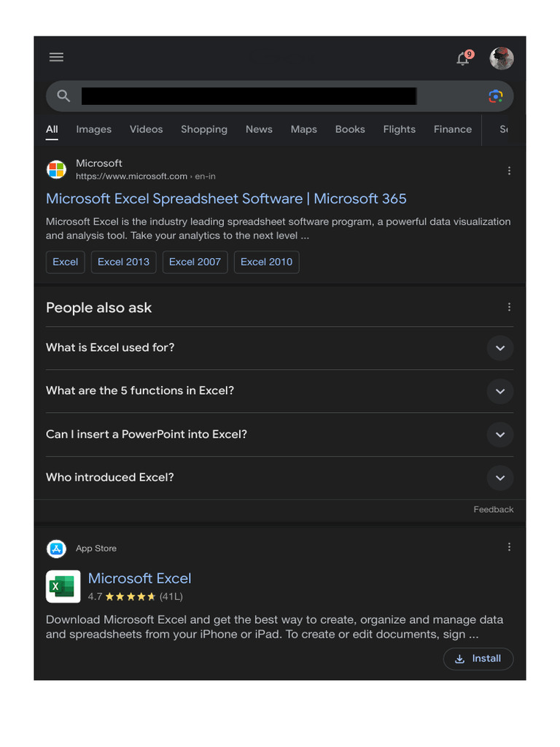The height and width of the screenshot is (747, 560).
Task: Switch to the Shopping tab
Action: pyautogui.click(x=204, y=129)
